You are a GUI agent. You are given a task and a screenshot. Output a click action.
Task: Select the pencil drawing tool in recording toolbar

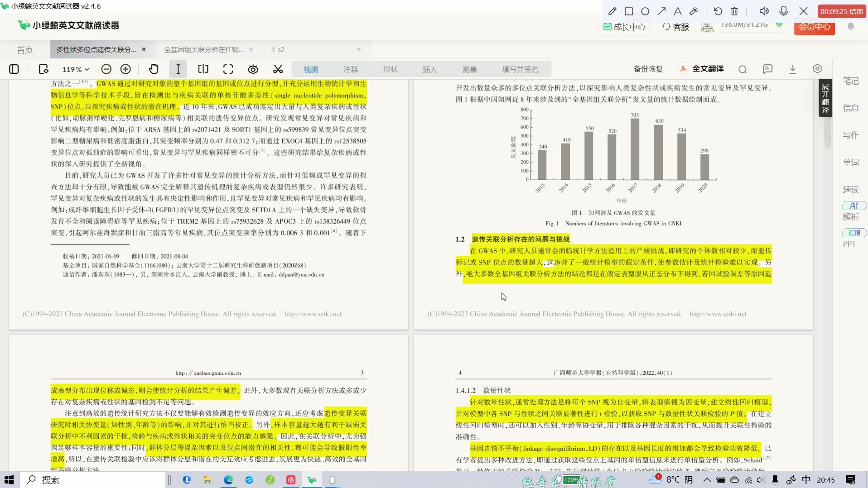point(612,11)
